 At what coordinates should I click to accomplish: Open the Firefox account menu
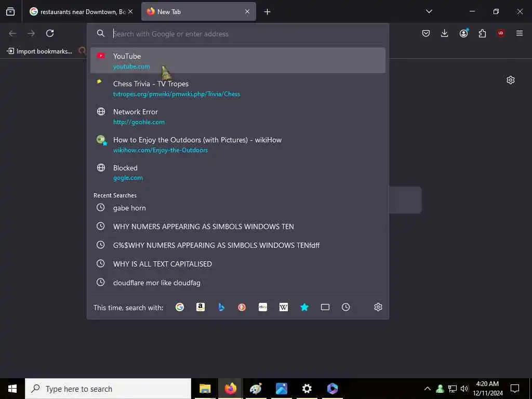tap(463, 33)
